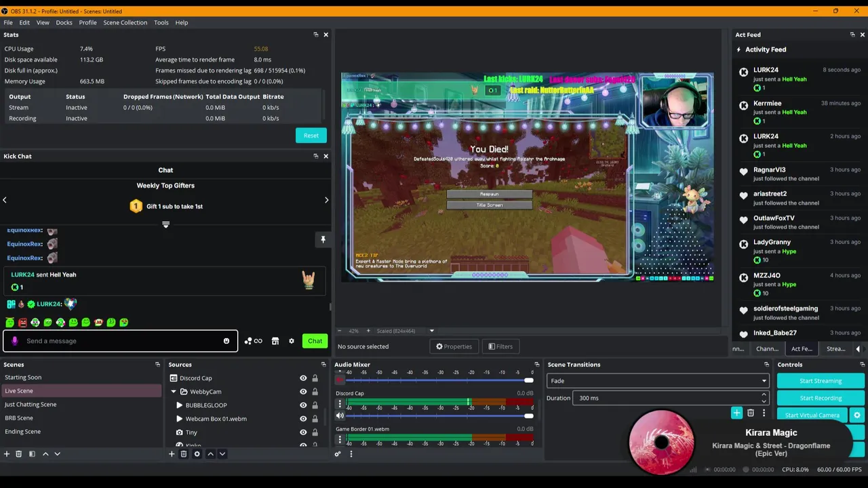
Task: Move source down in Sources toolbar
Action: coord(222,453)
